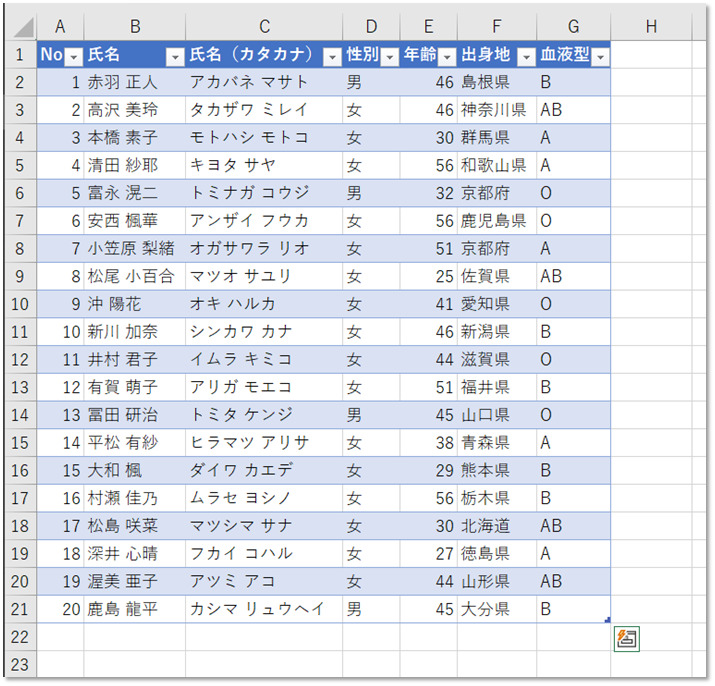Screen dimensions: 715x686
Task: Click the cell containing フカイ コハル
Action: pyautogui.click(x=264, y=554)
